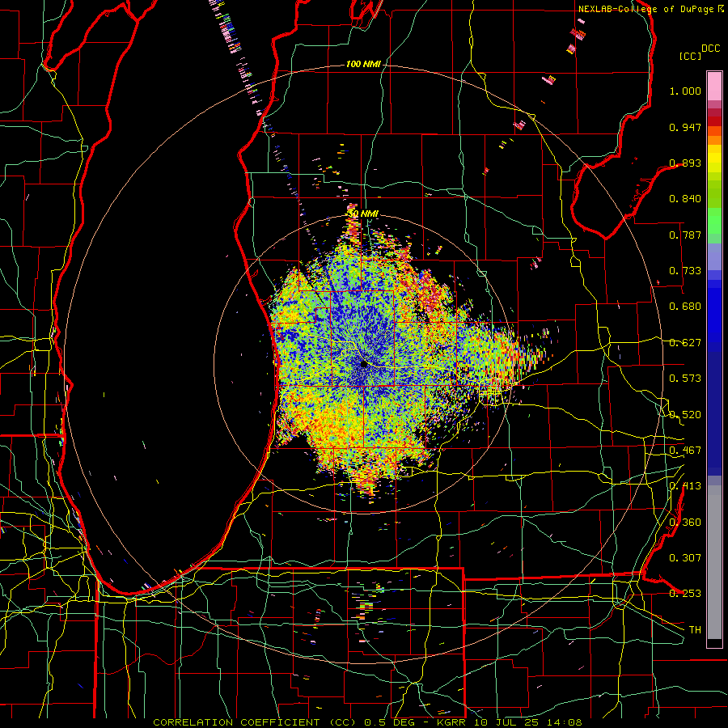Click the DCC legend heading

click(x=710, y=49)
